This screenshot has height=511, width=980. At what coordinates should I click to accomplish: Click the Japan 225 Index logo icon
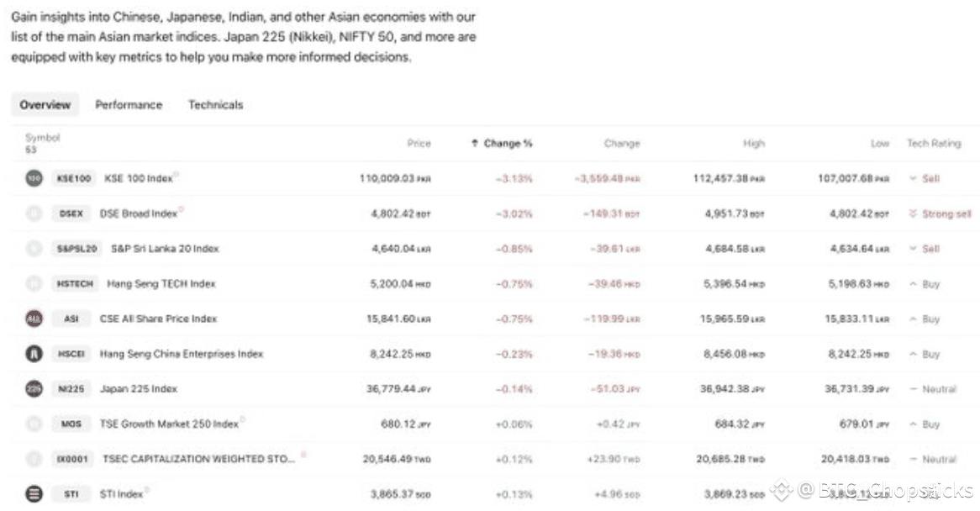(34, 388)
